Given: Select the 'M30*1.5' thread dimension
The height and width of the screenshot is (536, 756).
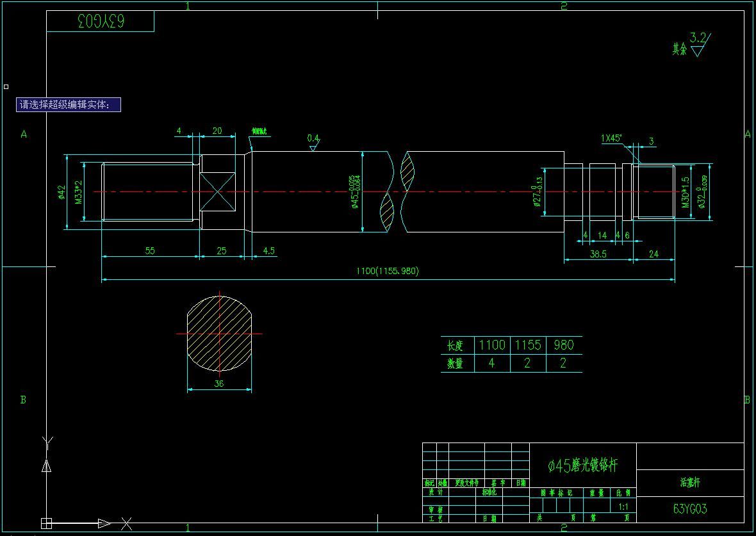Looking at the screenshot, I should pyautogui.click(x=686, y=192).
